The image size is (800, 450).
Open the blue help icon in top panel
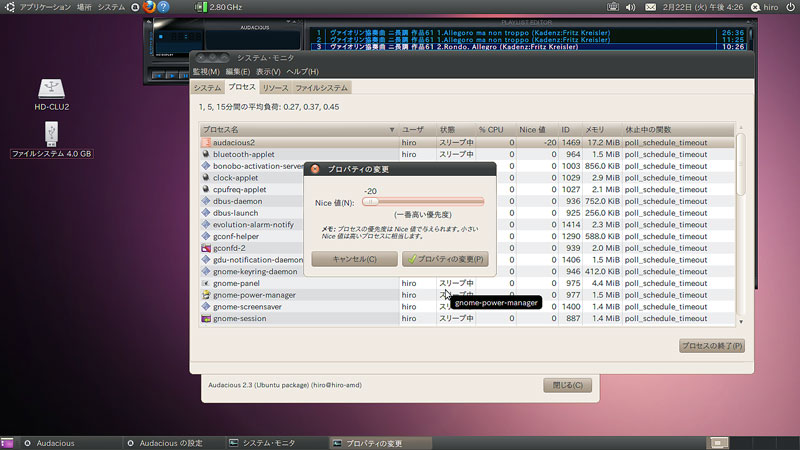click(x=164, y=7)
